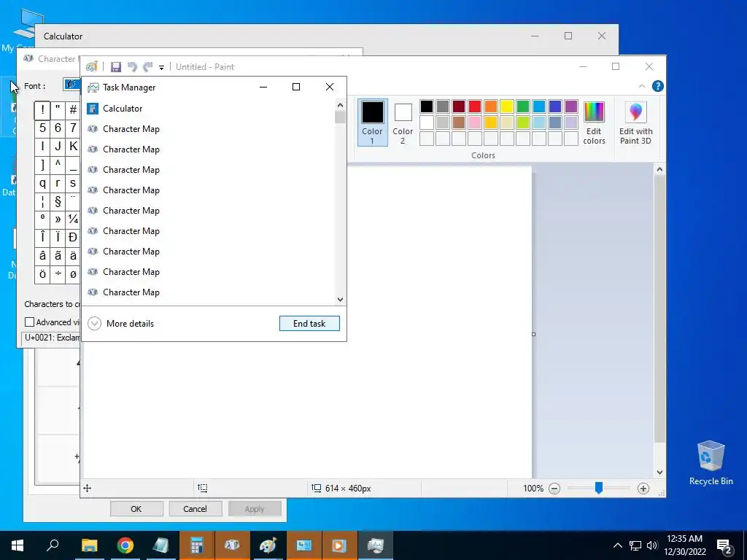747x560 pixels.
Task: Open Edit colors in Paint
Action: click(594, 122)
